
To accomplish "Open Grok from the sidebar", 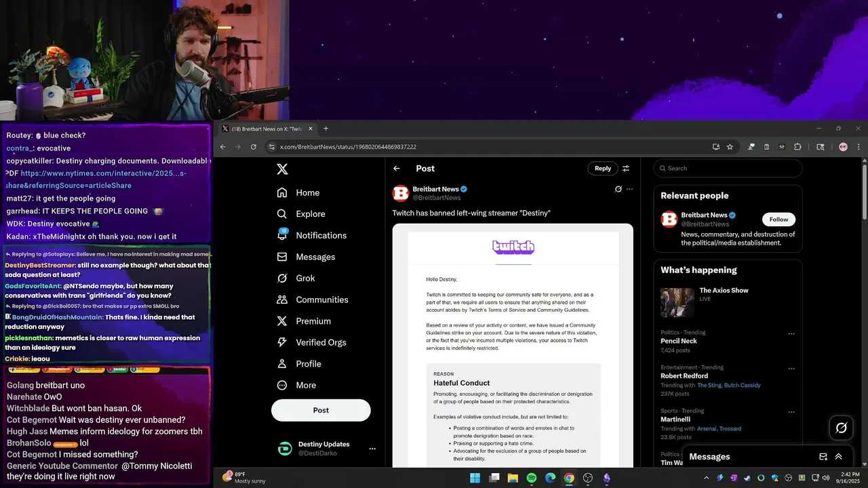I will [296, 278].
